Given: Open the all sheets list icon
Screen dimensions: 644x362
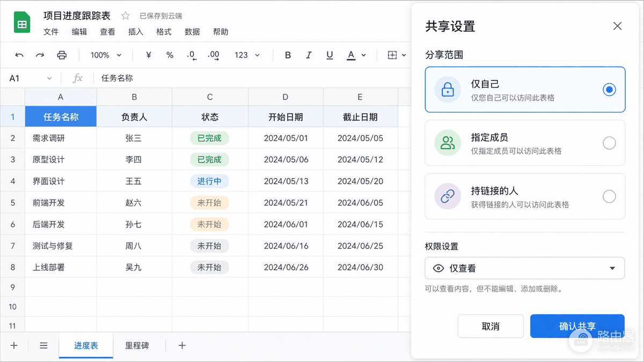Looking at the screenshot, I should pos(43,345).
